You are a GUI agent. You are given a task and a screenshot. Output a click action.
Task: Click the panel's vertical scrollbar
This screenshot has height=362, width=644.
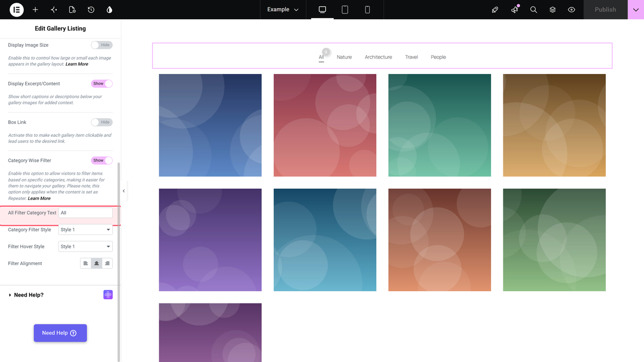[119, 262]
